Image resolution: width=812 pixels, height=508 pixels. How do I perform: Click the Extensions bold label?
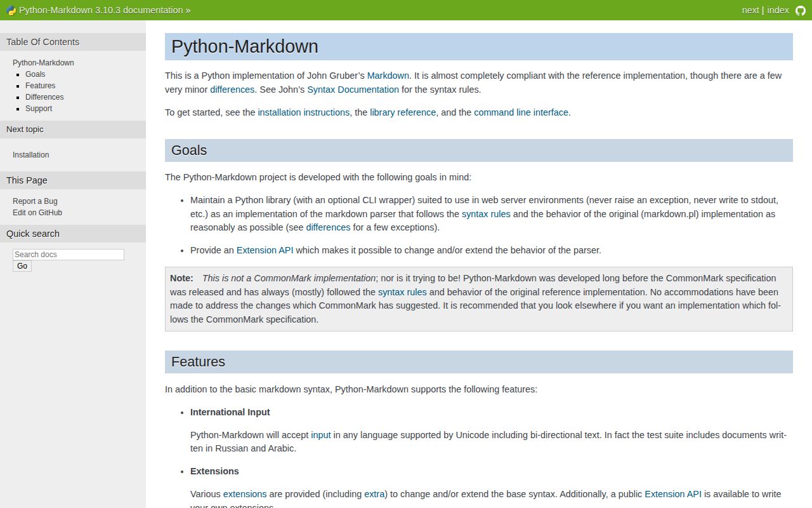(x=214, y=471)
